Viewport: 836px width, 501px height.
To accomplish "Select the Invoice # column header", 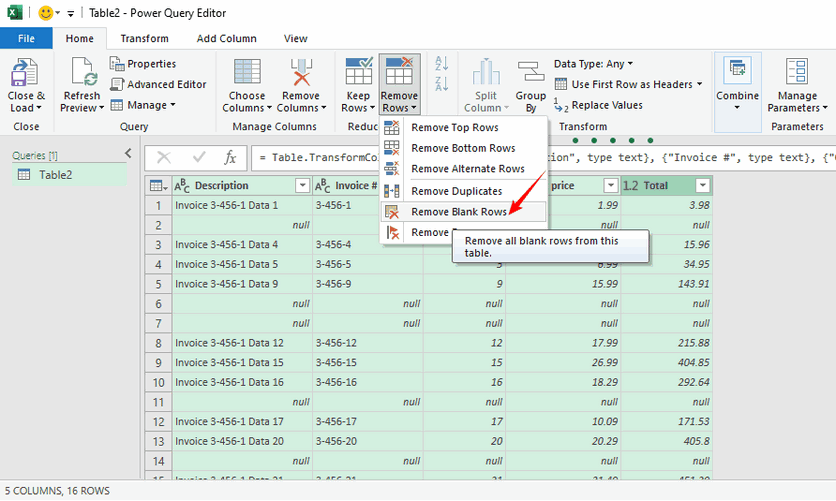I will [356, 185].
